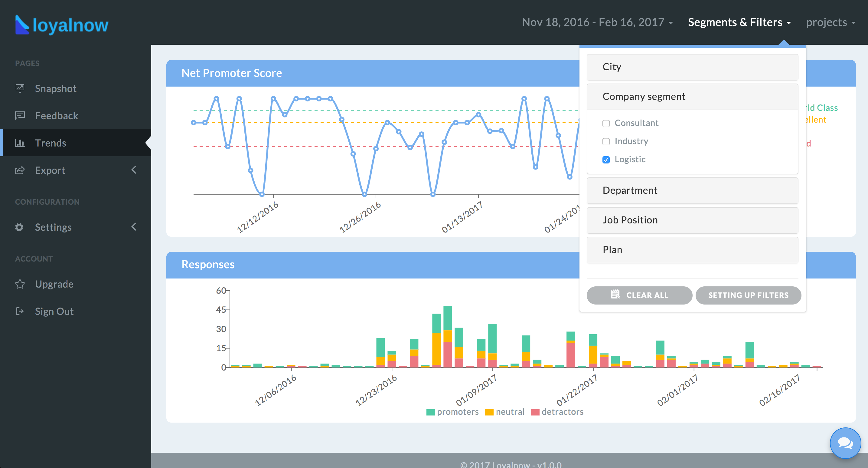Open Snapshot page via presentation icon

click(20, 88)
